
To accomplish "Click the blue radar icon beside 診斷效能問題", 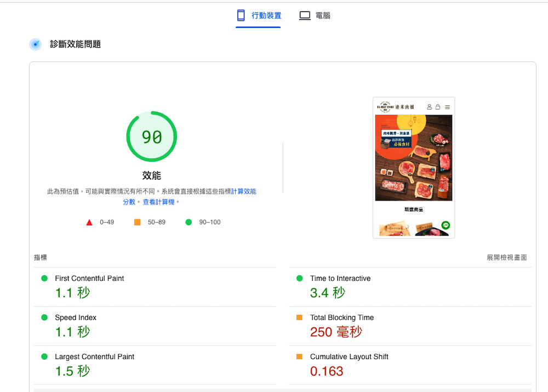I will pyautogui.click(x=35, y=44).
